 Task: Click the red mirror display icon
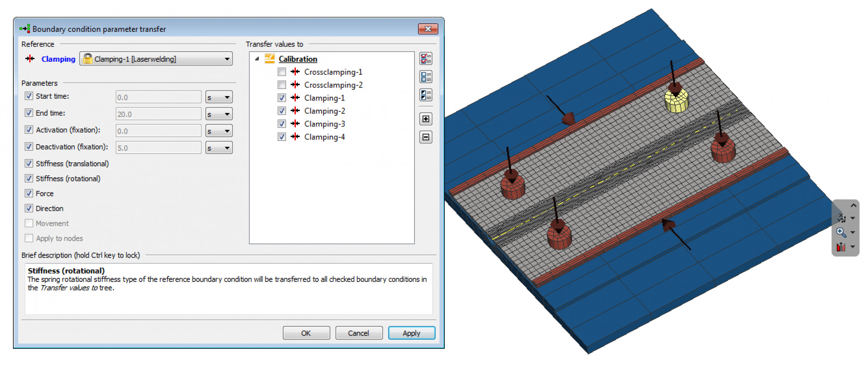(x=841, y=247)
